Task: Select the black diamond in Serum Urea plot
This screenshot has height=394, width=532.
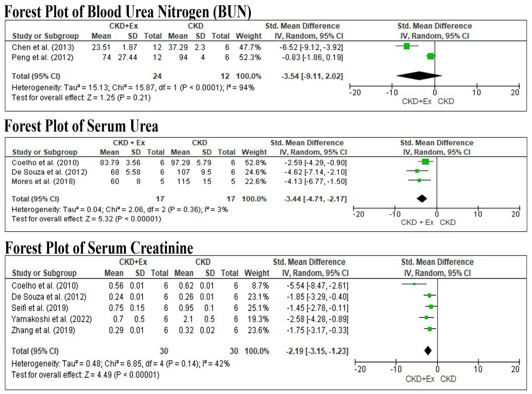Action: coord(422,199)
